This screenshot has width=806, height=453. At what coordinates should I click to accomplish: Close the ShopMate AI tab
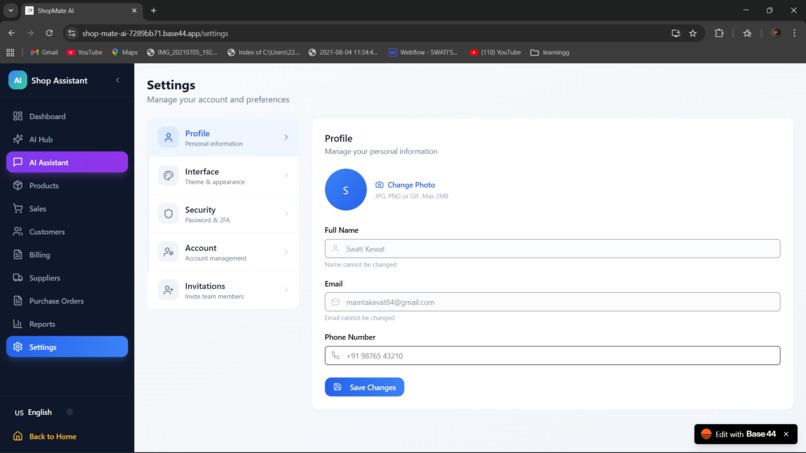pos(134,10)
